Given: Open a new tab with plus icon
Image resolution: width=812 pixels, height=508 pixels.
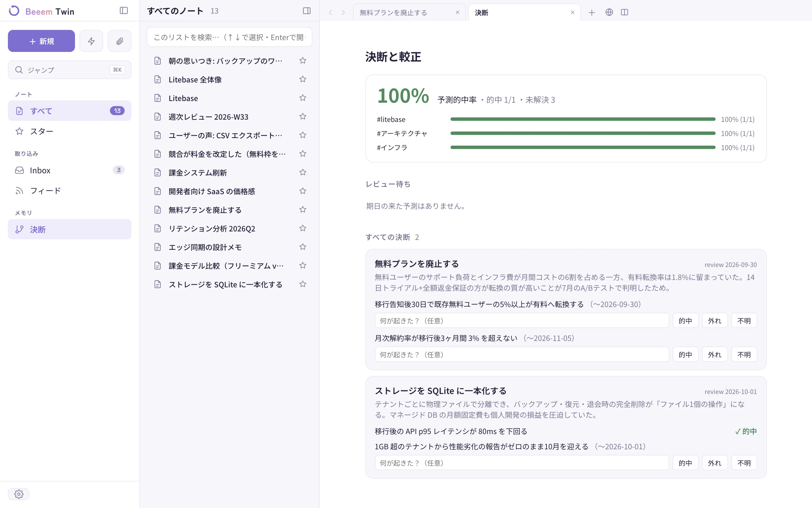Looking at the screenshot, I should click(592, 12).
